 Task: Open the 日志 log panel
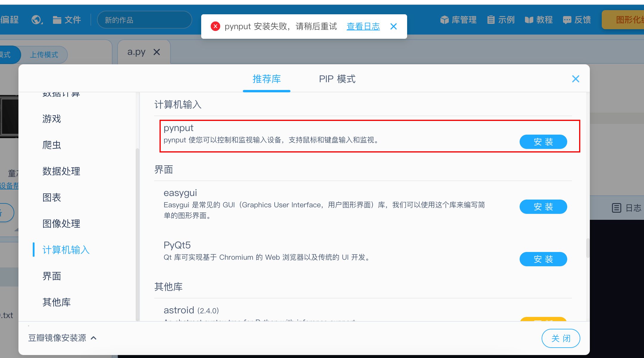(627, 208)
